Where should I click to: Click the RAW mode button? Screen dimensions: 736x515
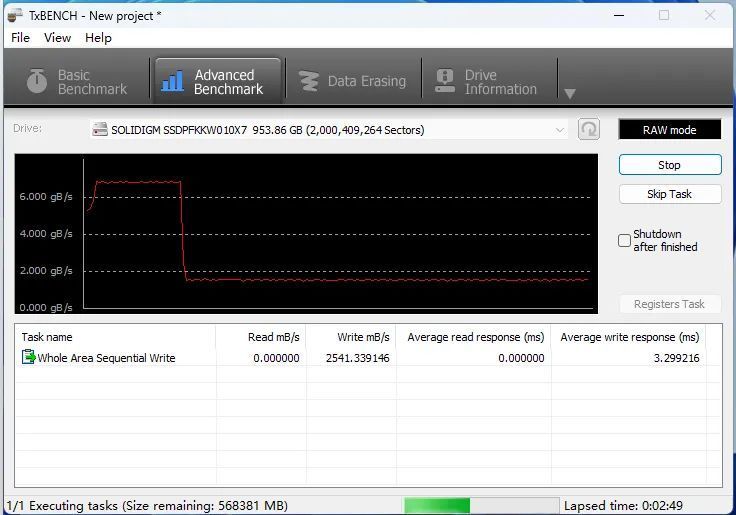click(x=669, y=130)
